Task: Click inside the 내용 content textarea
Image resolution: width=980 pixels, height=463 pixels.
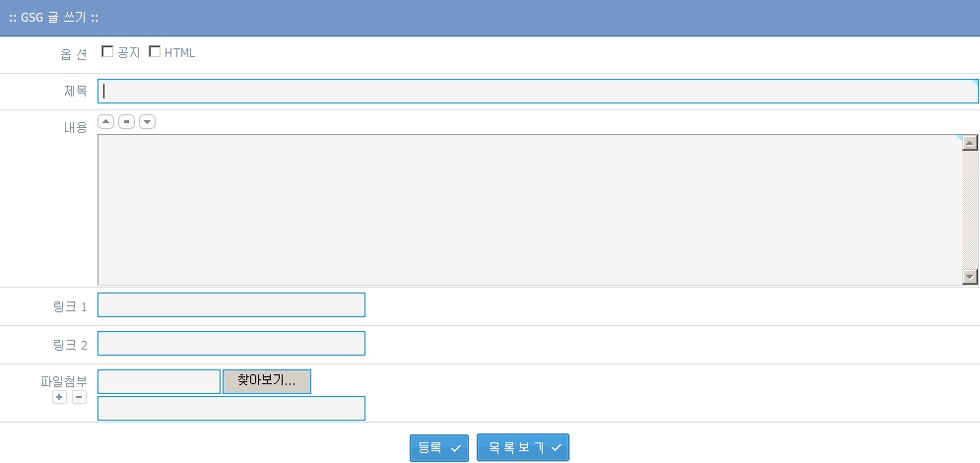Action: coord(529,210)
